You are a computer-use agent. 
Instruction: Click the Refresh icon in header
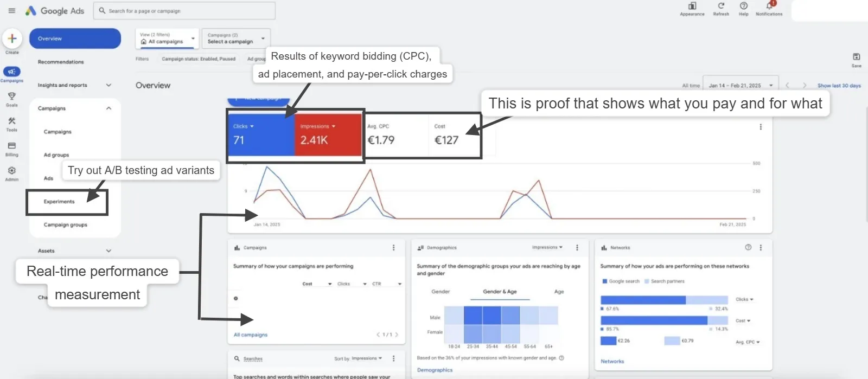point(721,7)
